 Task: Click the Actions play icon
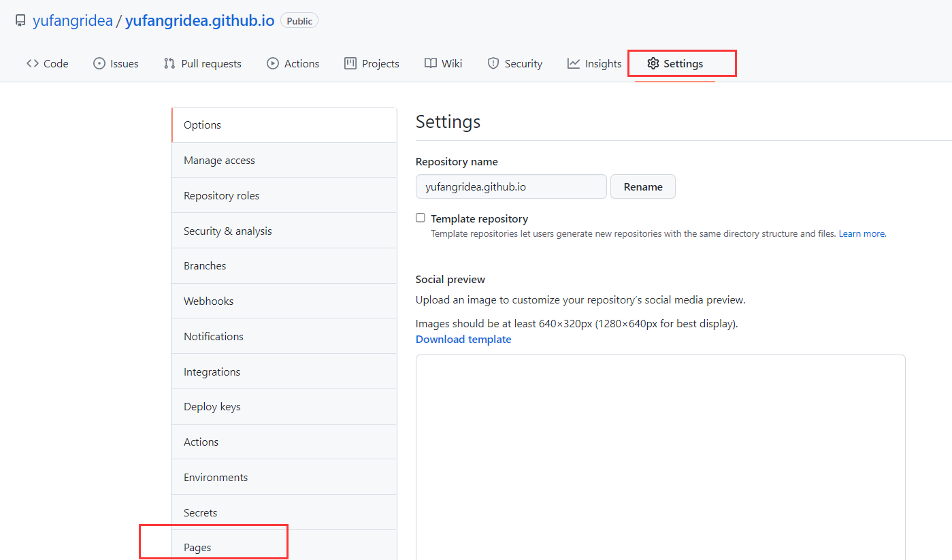[x=273, y=63]
